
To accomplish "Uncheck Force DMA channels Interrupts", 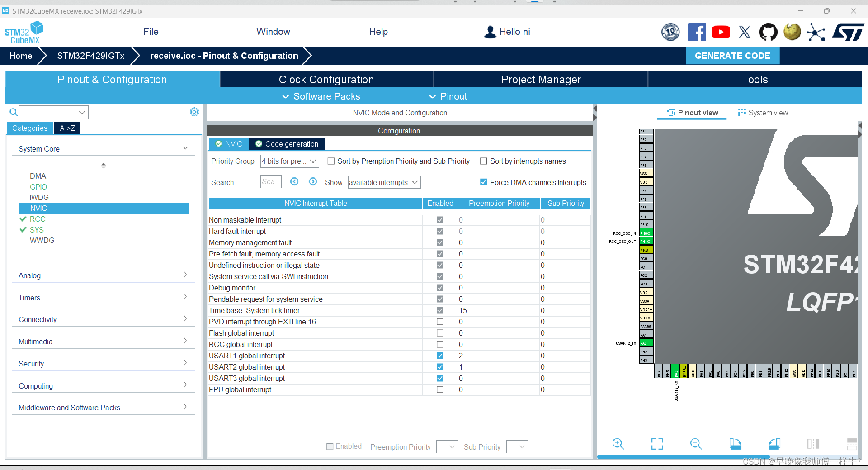I will [484, 182].
